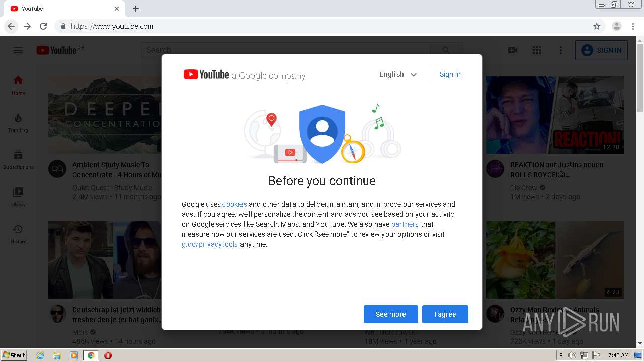
Task: Expand the English language dropdown
Action: click(398, 74)
